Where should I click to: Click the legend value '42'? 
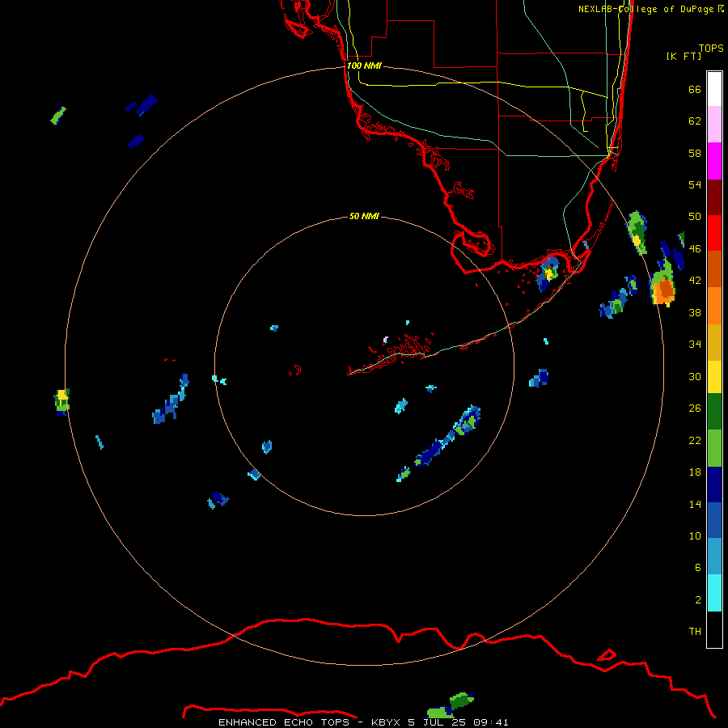pyautogui.click(x=695, y=281)
